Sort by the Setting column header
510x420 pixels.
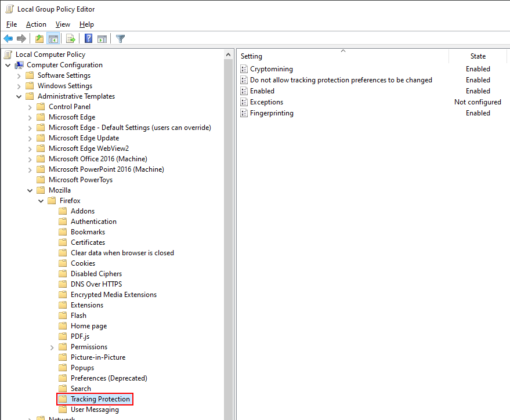click(343, 56)
